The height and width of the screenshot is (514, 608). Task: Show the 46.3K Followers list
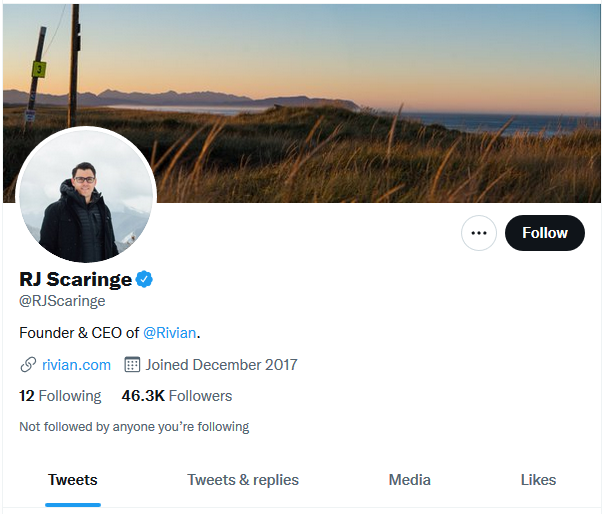[x=177, y=396]
